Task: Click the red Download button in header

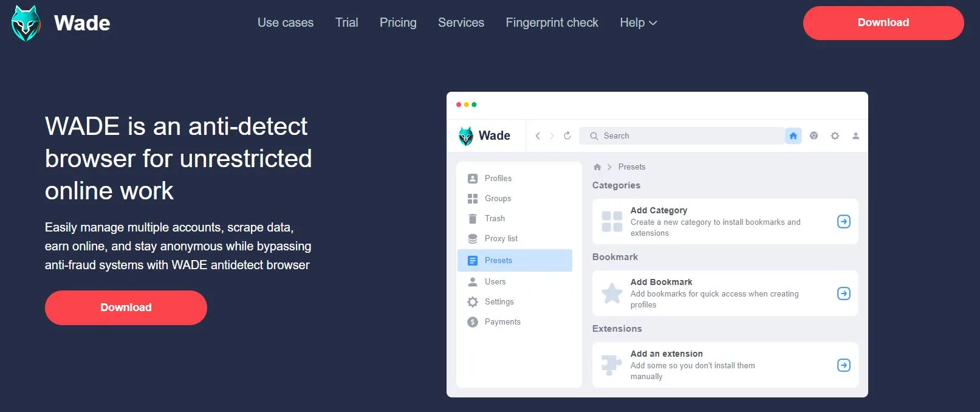Action: pos(883,23)
